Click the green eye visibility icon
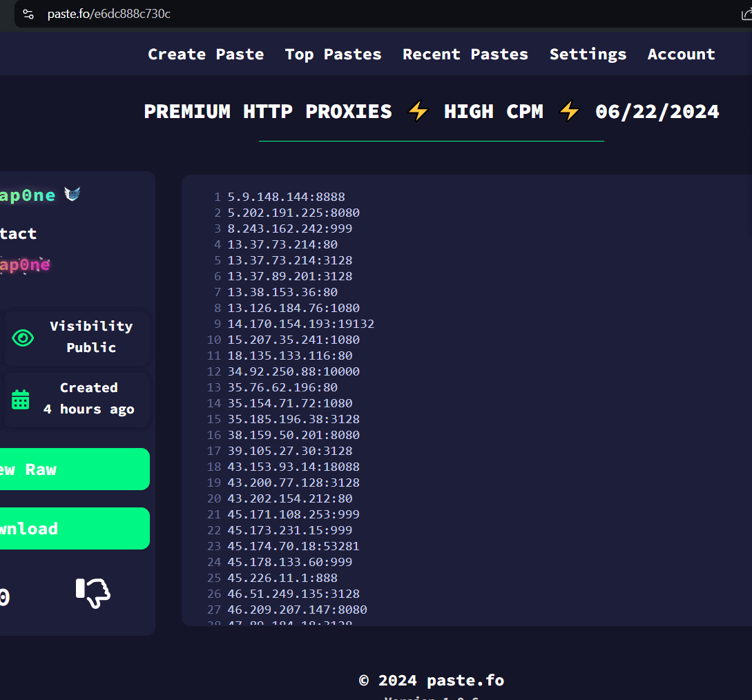 pyautogui.click(x=23, y=338)
